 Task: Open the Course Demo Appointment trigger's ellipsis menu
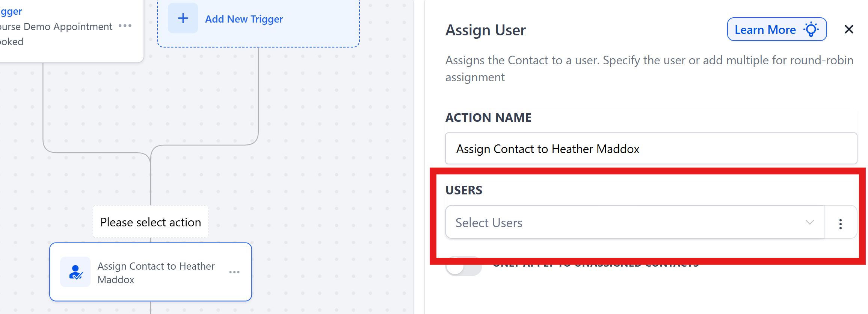(x=124, y=26)
